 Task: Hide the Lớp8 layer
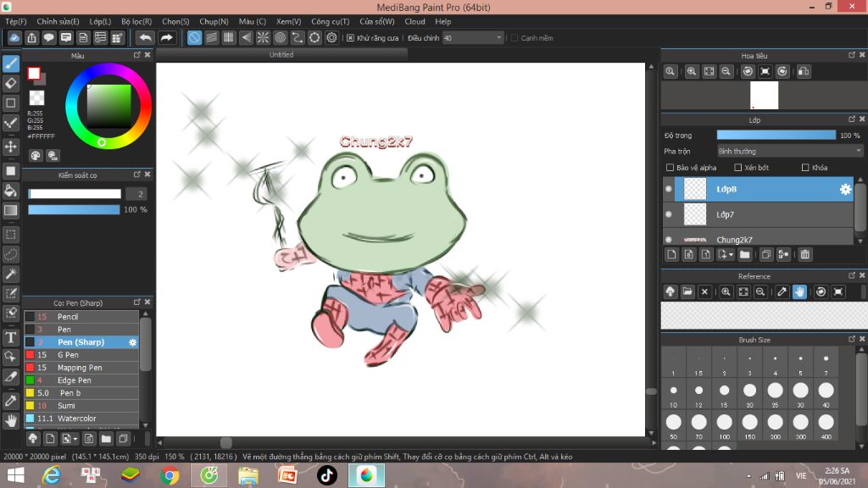pos(669,189)
